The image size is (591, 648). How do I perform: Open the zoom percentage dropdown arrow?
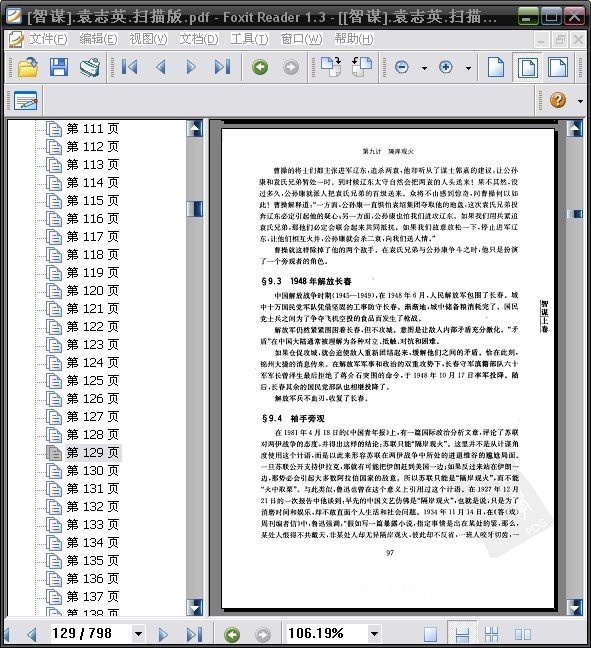374,634
